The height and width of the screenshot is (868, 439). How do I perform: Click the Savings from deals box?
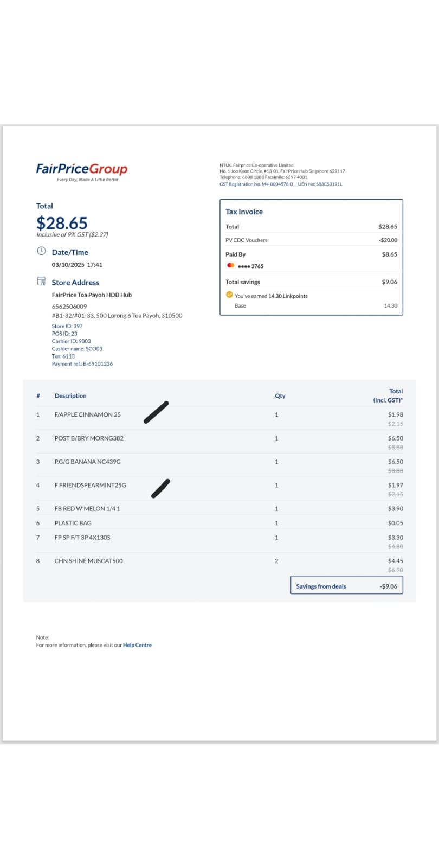(347, 585)
